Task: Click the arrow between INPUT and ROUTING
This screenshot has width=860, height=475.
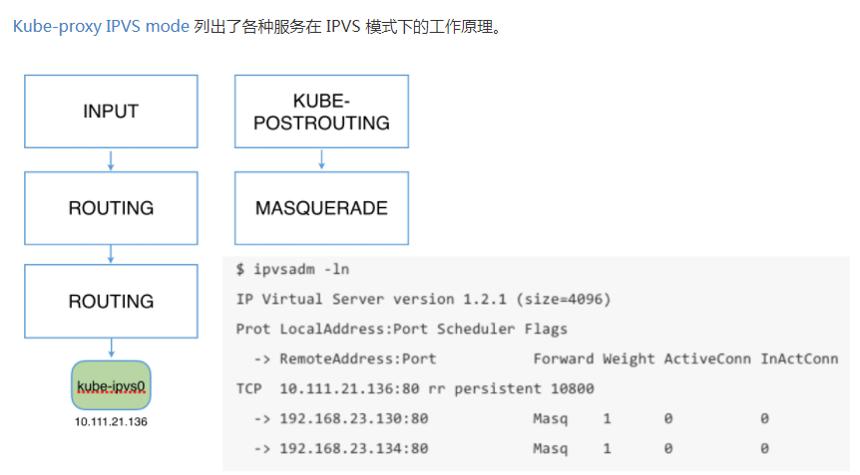Action: tap(111, 160)
